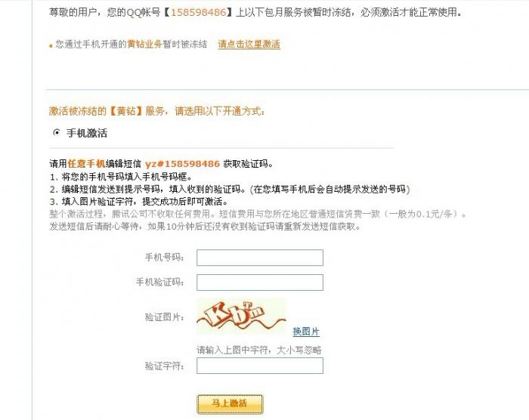Focus the 手机号码 input field
529x420 pixels.
[260, 258]
